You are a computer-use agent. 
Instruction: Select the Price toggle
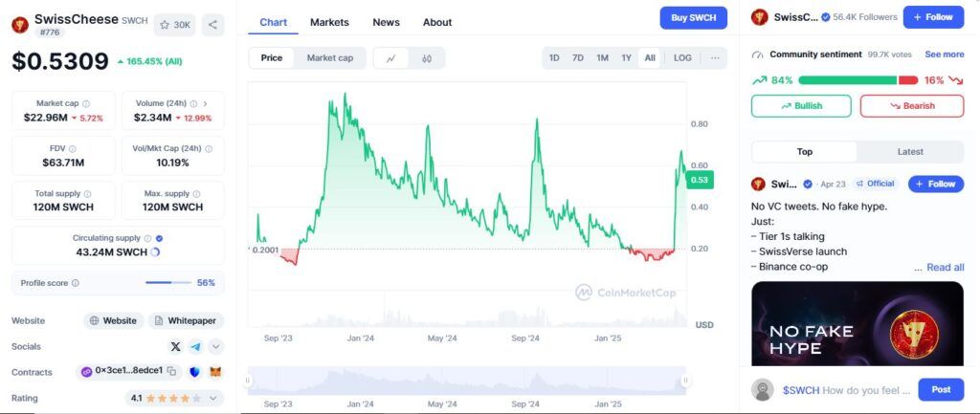coord(272,58)
